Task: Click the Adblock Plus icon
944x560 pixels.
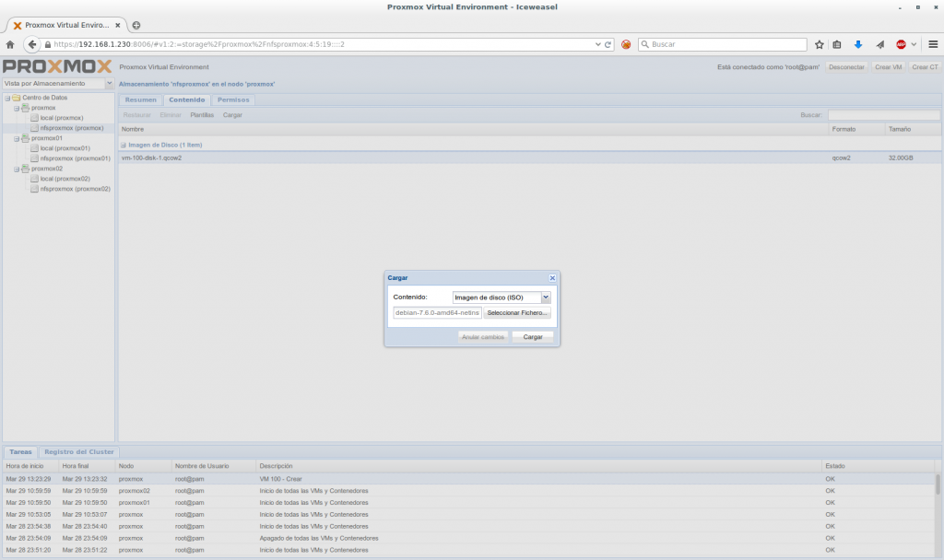Action: point(901,44)
